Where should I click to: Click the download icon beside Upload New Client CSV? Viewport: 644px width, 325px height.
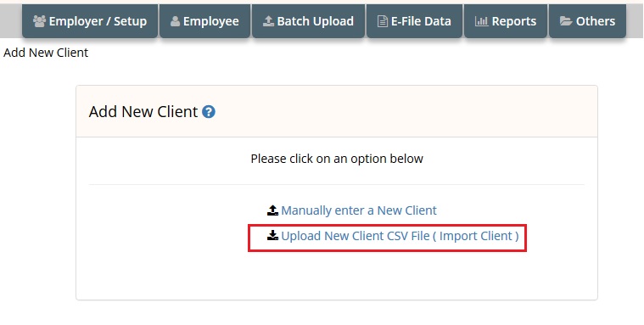tap(272, 235)
